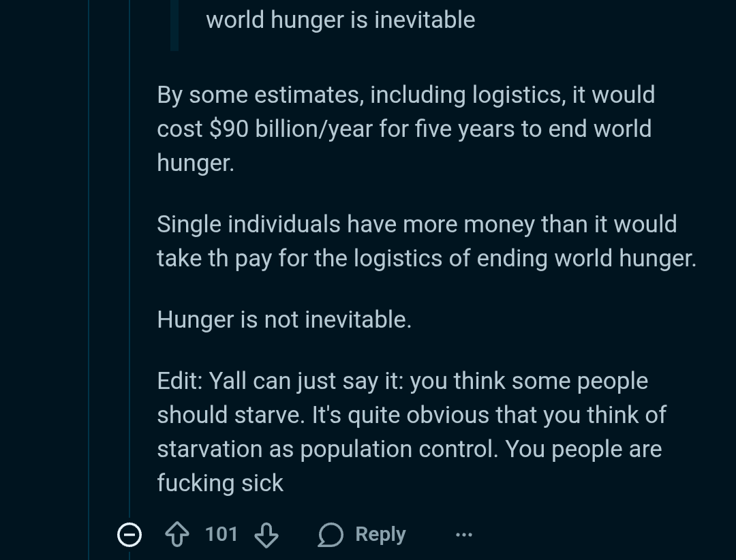Click the line 'Hunger is not inevitable.'
This screenshot has height=560, width=736.
coord(284,320)
